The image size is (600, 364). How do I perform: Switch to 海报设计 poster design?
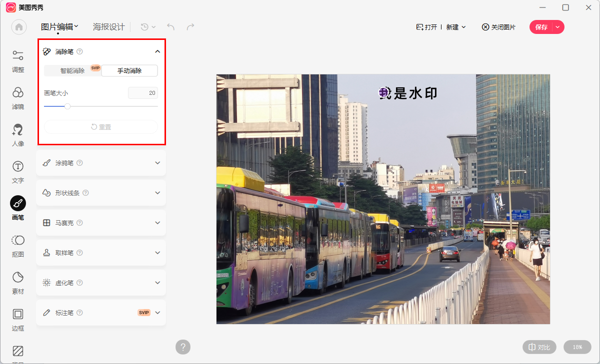[x=109, y=26]
